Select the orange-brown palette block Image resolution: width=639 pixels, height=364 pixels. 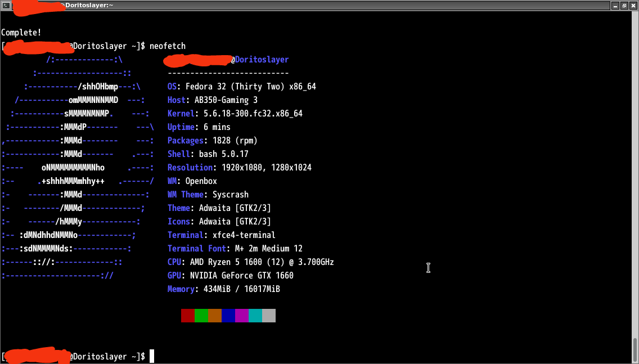click(214, 316)
